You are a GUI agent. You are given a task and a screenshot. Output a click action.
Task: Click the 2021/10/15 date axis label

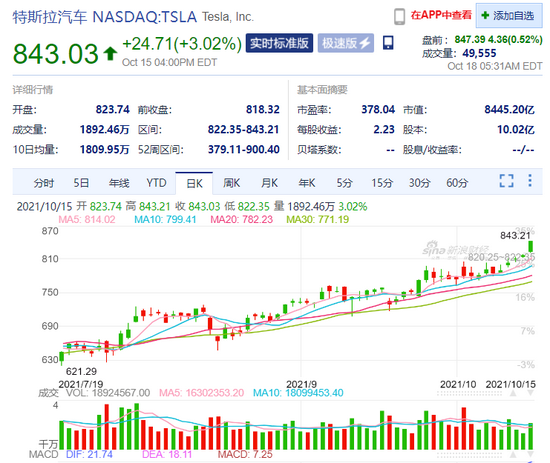pyautogui.click(x=510, y=384)
